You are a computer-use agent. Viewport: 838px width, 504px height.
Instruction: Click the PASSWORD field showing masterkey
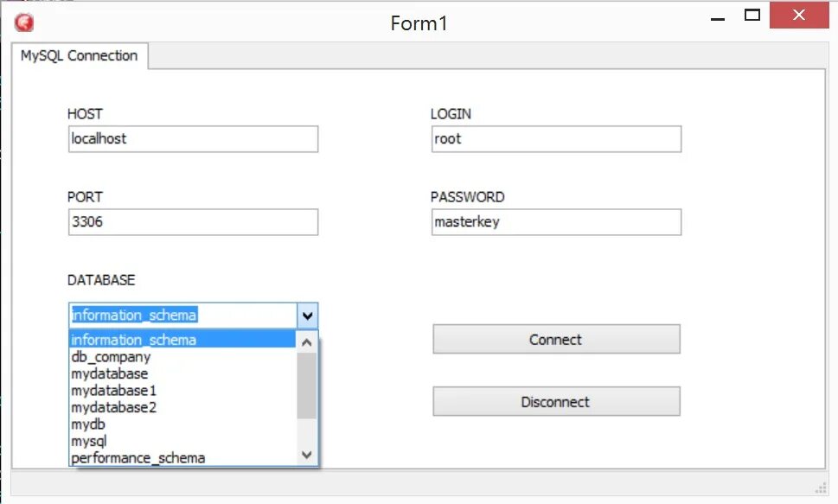(x=555, y=222)
